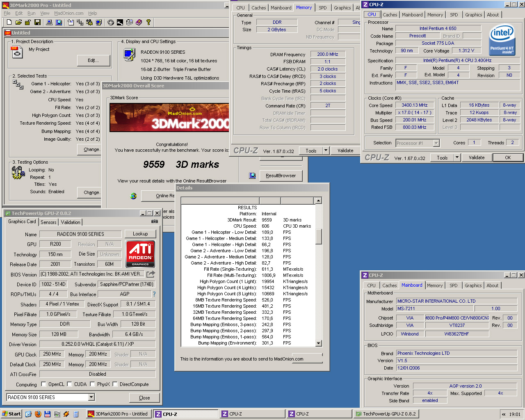This screenshot has width=525, height=420.
Task: Click the floppy disk quick launch icon
Action: click(47, 414)
